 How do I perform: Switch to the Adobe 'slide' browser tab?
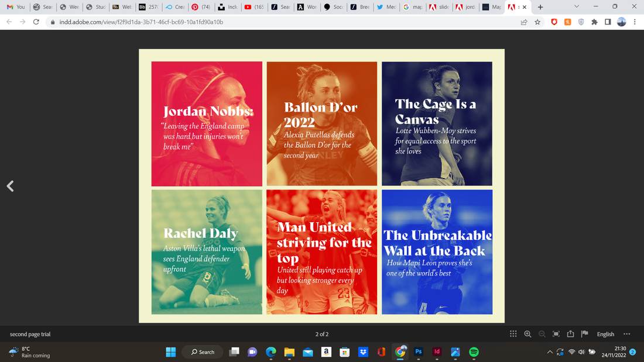point(439,7)
